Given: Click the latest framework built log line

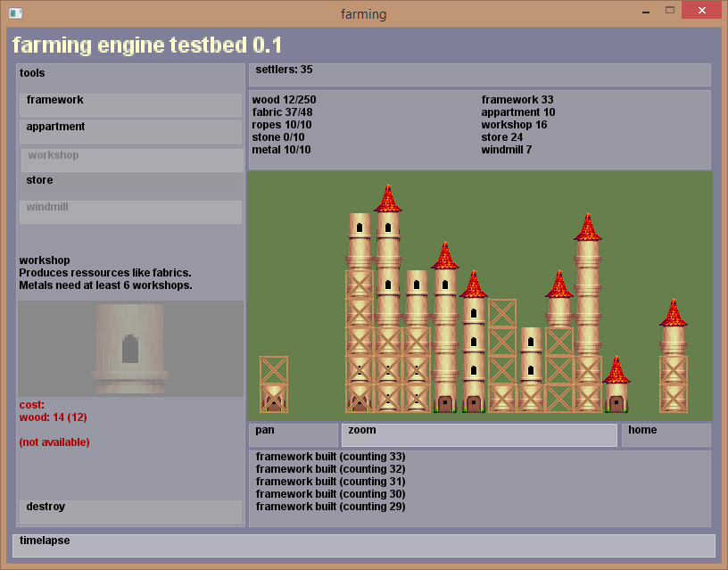Looking at the screenshot, I should (x=330, y=457).
